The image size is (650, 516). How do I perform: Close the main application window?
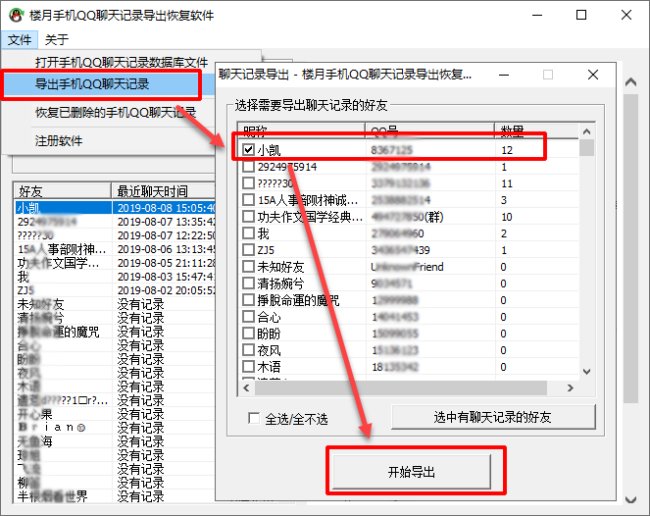tap(626, 15)
